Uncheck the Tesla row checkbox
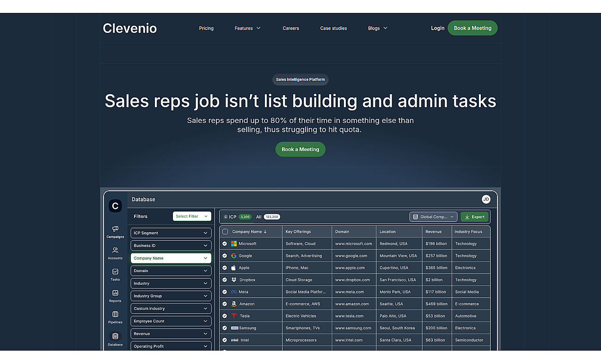This screenshot has width=601, height=364. (x=225, y=316)
